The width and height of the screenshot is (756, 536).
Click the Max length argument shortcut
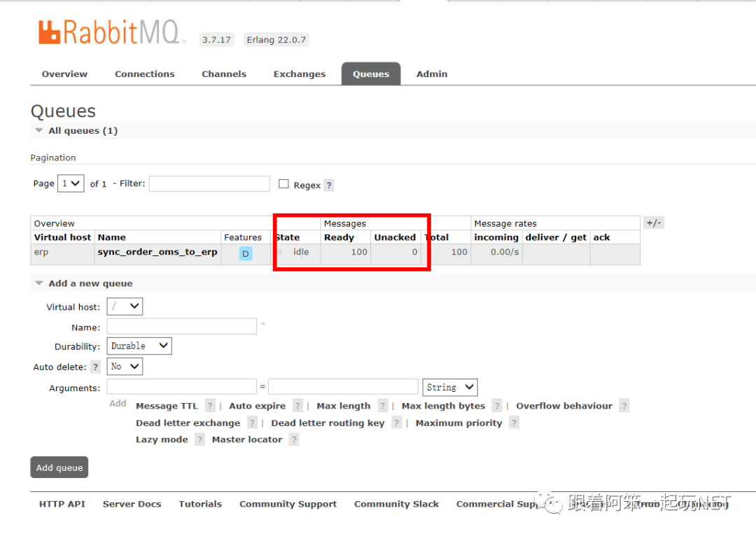344,406
